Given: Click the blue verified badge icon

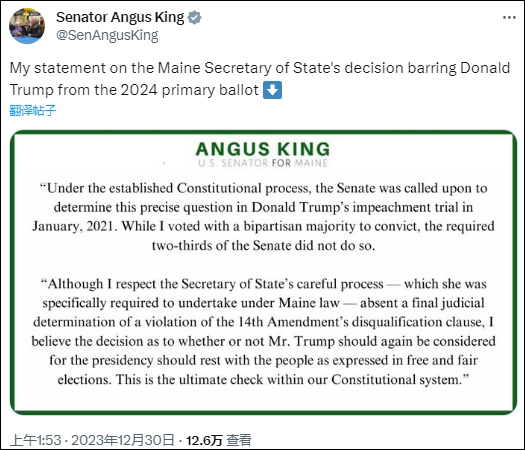Looking at the screenshot, I should (195, 17).
